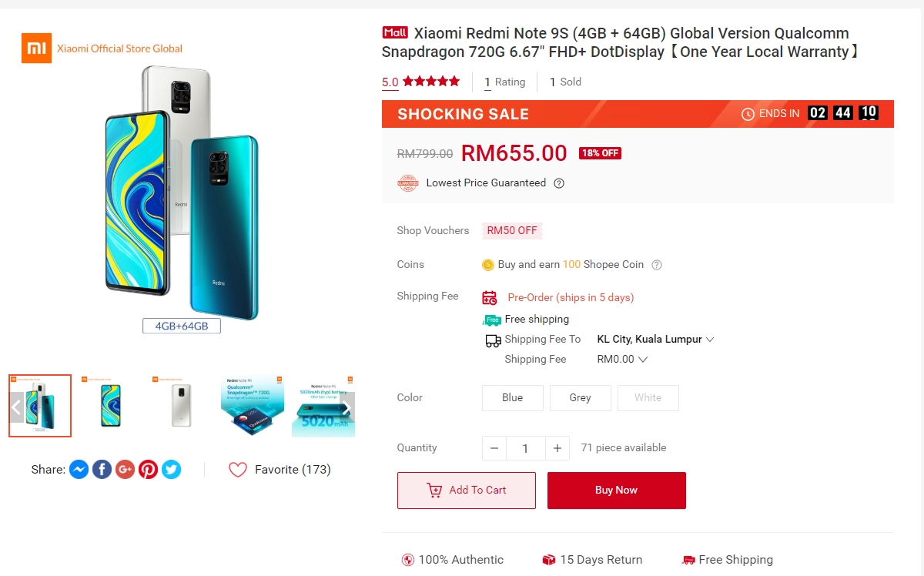Select the White color option
The width and height of the screenshot is (924, 576).
(648, 398)
